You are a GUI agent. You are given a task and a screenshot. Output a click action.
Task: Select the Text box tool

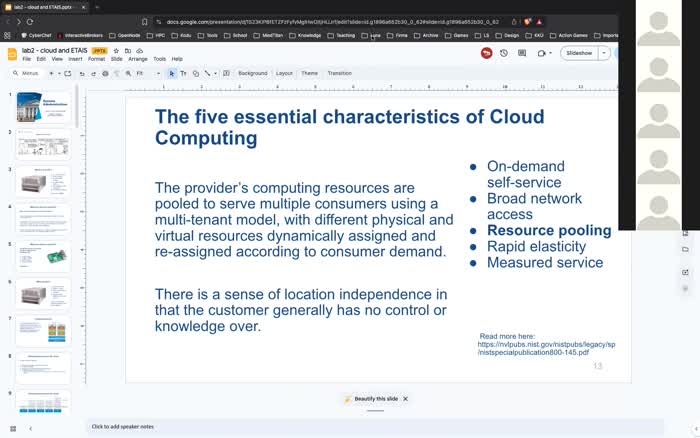pos(183,74)
